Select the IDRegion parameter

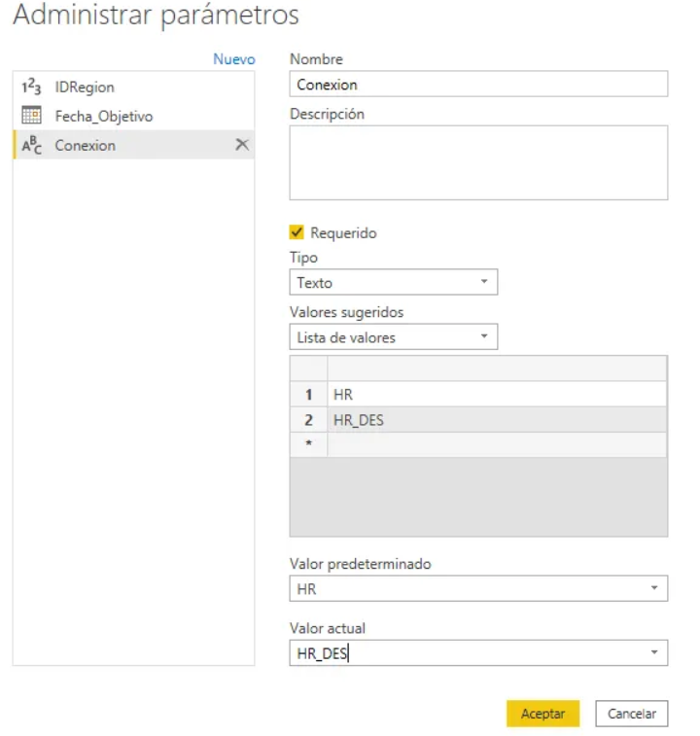(x=85, y=88)
